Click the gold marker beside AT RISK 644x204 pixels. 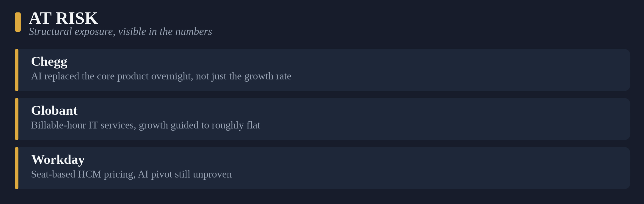click(18, 22)
